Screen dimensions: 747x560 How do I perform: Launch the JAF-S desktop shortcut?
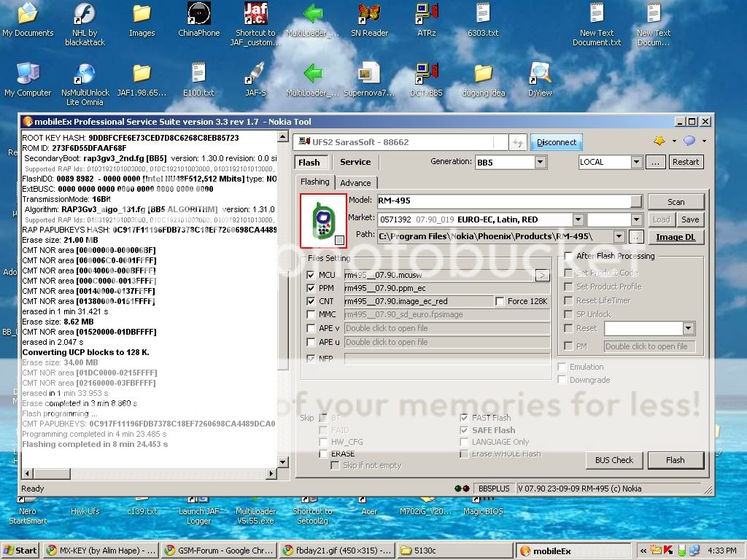click(x=255, y=80)
